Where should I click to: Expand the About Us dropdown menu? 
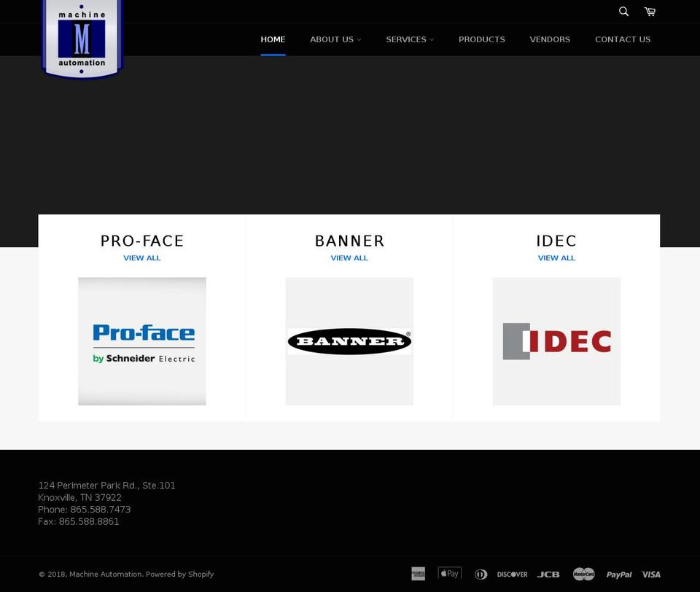pos(335,39)
